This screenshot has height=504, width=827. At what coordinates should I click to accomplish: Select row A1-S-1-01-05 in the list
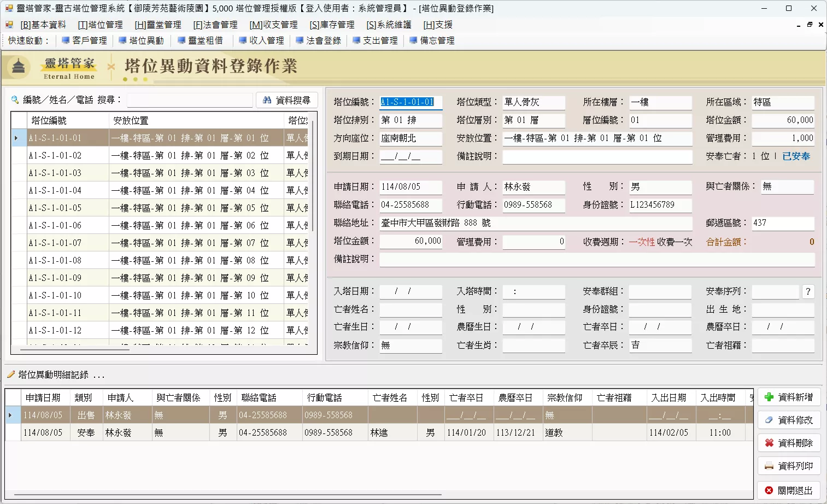[159, 208]
